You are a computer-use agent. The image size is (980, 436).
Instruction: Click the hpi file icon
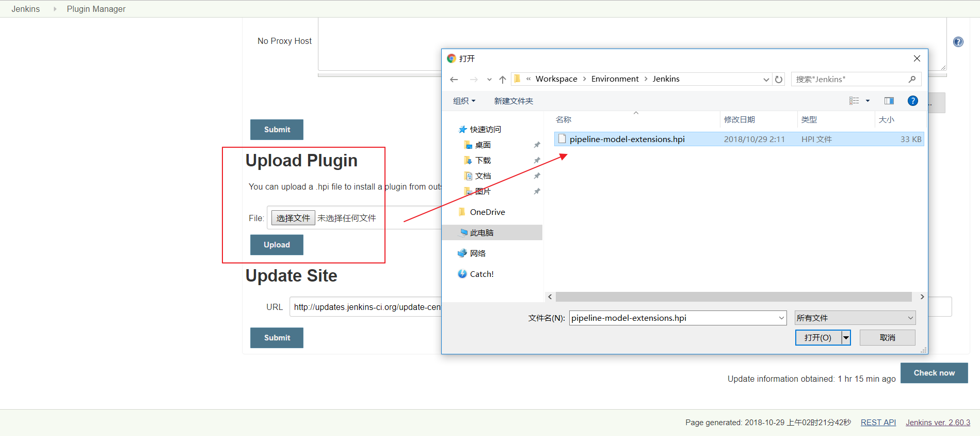[x=562, y=139]
